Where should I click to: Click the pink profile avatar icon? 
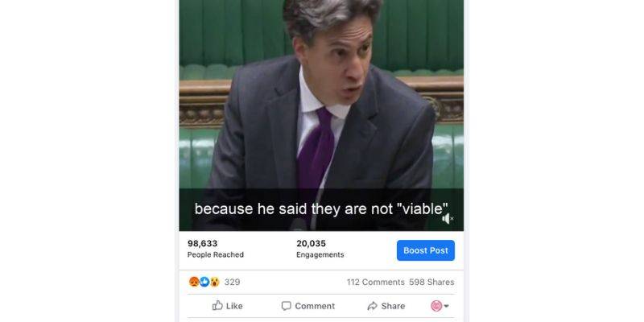(436, 306)
